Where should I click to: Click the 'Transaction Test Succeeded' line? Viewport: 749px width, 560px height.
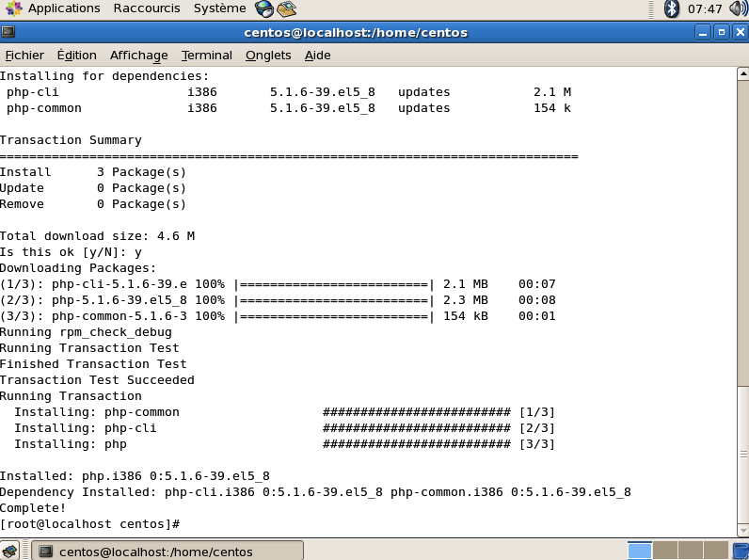tap(97, 380)
